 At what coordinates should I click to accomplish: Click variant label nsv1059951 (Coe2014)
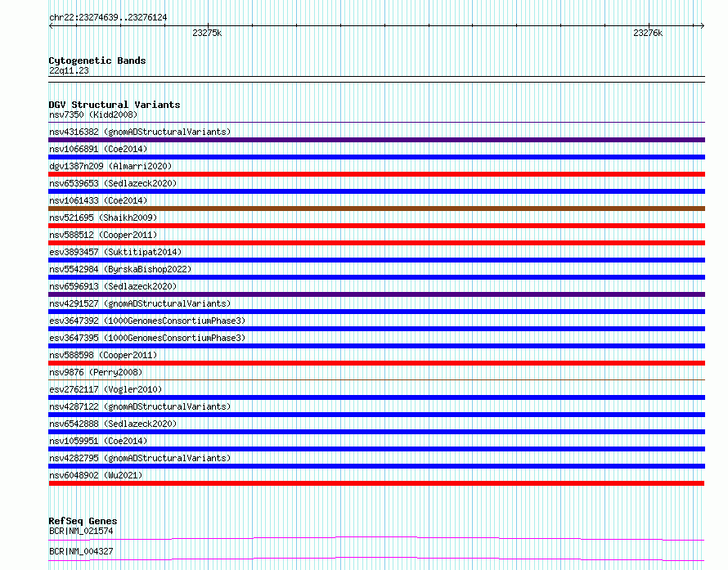[x=98, y=441]
